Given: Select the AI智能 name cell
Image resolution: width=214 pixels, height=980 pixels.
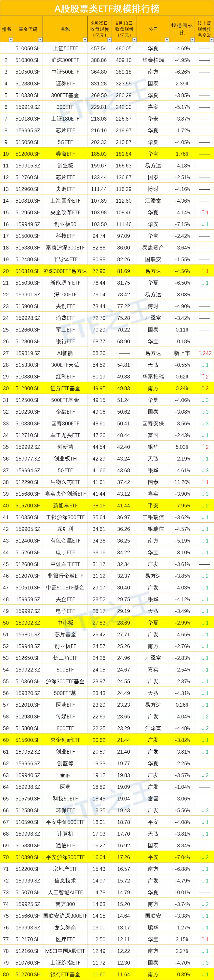Looking at the screenshot, I should (x=65, y=353).
